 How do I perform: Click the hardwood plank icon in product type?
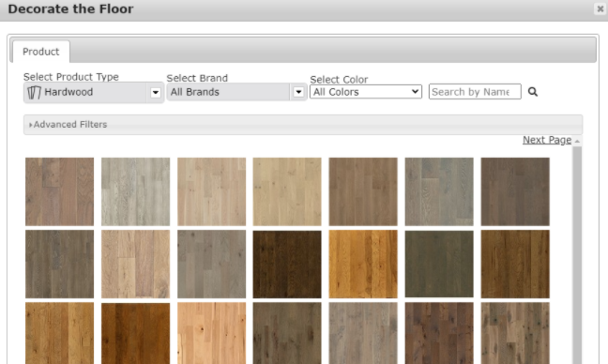click(34, 92)
